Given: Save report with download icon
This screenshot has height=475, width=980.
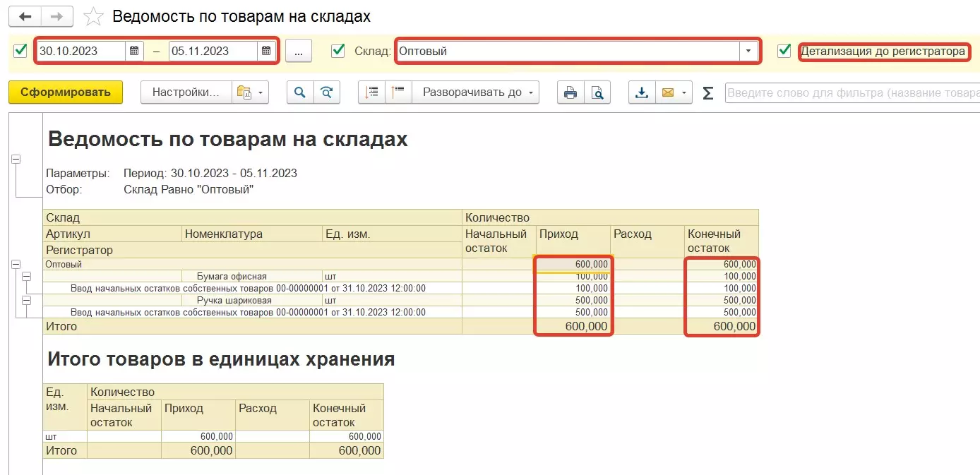Looking at the screenshot, I should [x=642, y=92].
